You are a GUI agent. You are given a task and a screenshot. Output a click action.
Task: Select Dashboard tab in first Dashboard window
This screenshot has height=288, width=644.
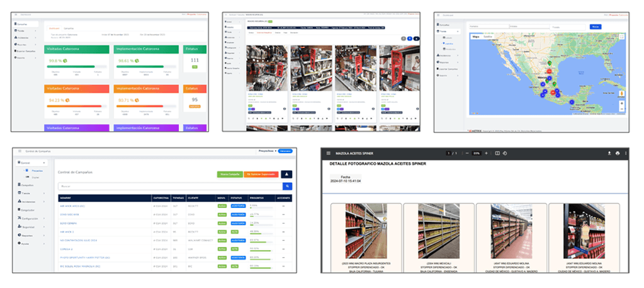[54, 28]
